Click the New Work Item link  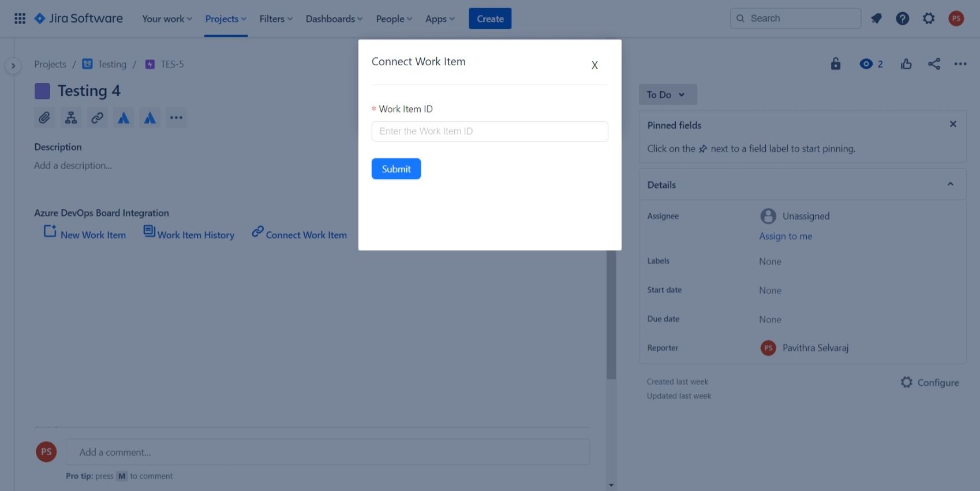93,235
